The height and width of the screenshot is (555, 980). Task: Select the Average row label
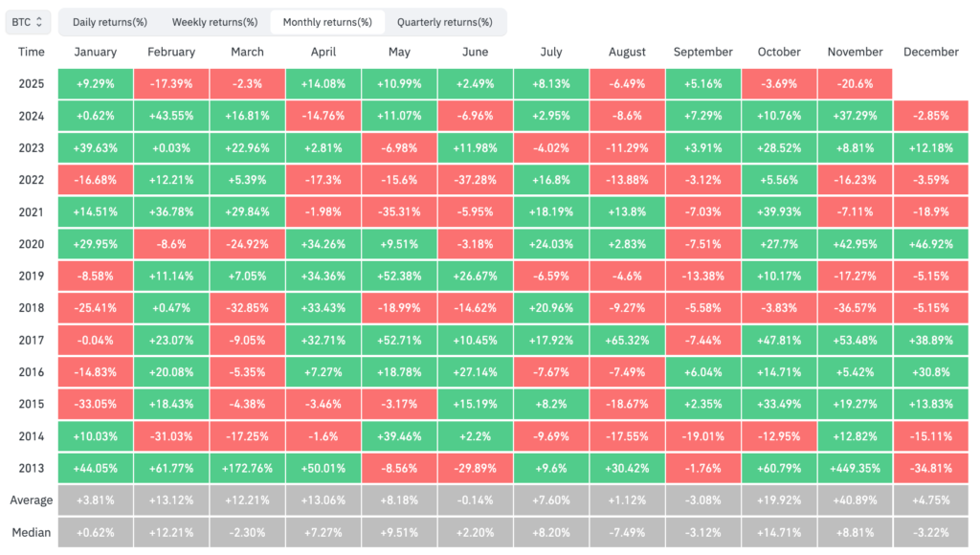point(32,499)
